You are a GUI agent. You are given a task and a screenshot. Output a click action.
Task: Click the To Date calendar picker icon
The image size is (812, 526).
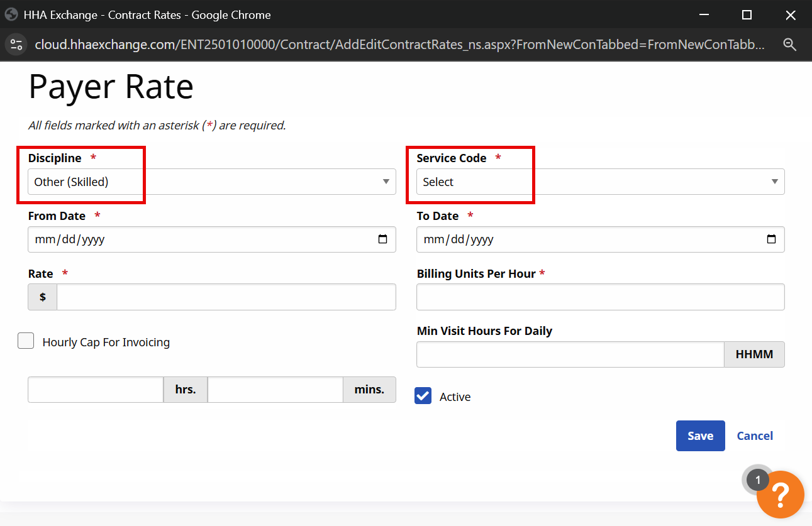point(771,239)
